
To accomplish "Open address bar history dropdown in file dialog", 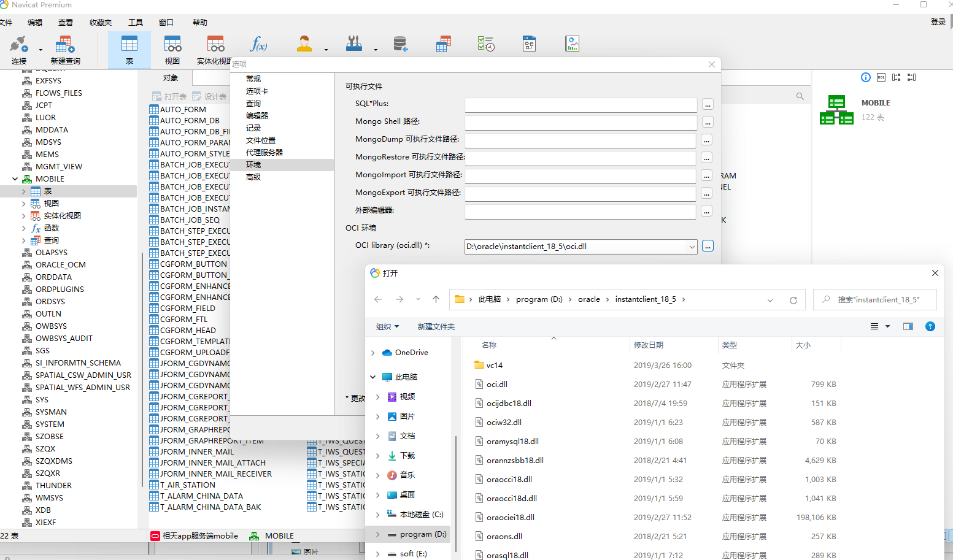I will 770,300.
